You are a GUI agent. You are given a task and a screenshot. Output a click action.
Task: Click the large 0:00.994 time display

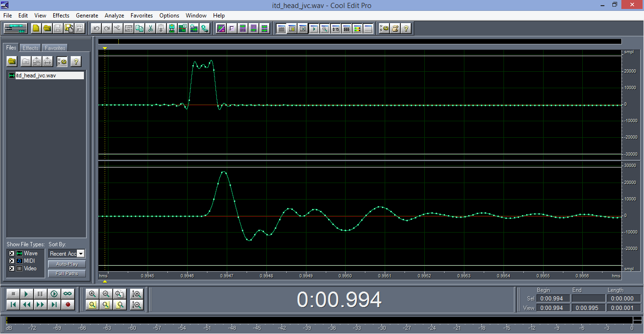(339, 300)
